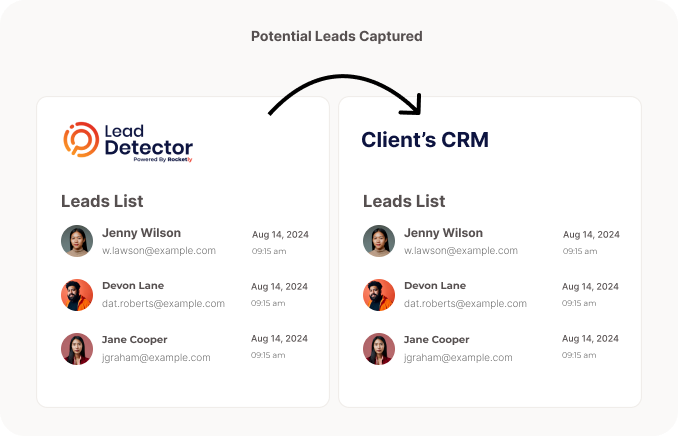The width and height of the screenshot is (678, 436).
Task: Select Jenny Wilson name in Lead Detector panel
Action: (x=141, y=233)
